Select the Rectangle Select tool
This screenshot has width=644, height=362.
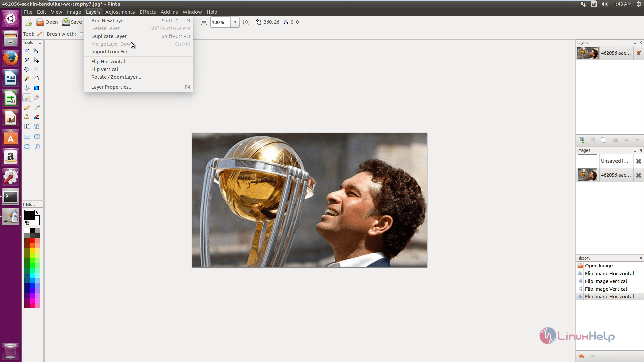point(27,51)
